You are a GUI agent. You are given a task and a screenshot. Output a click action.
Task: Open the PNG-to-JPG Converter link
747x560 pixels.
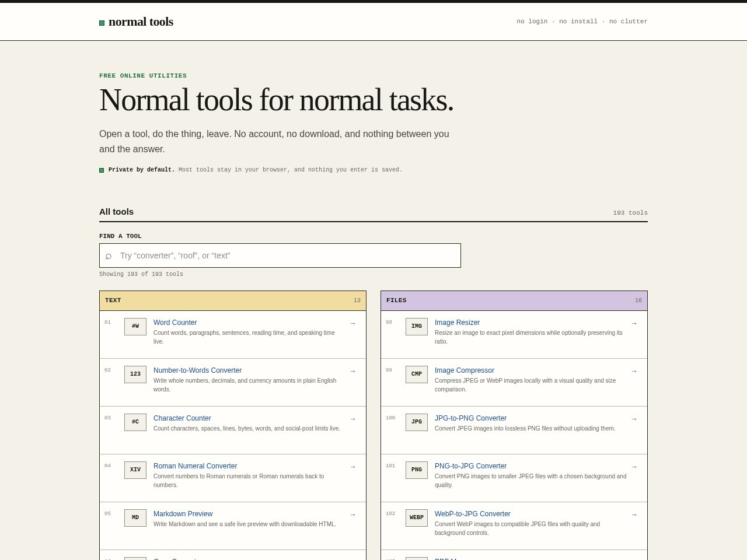[470, 466]
